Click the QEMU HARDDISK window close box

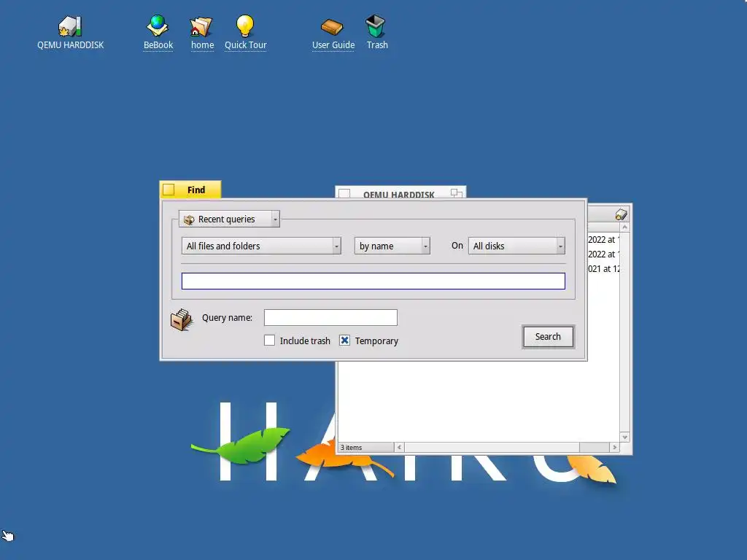pos(344,194)
